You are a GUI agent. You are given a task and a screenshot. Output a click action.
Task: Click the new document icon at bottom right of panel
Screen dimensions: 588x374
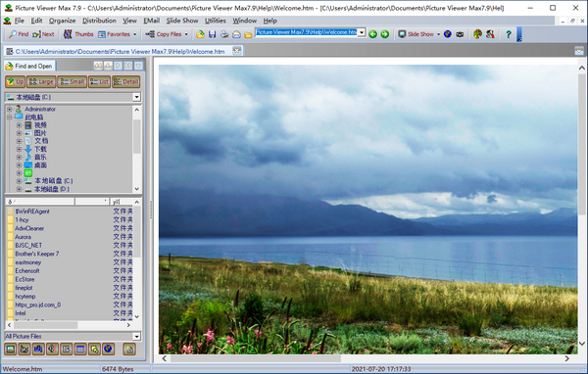(x=129, y=350)
